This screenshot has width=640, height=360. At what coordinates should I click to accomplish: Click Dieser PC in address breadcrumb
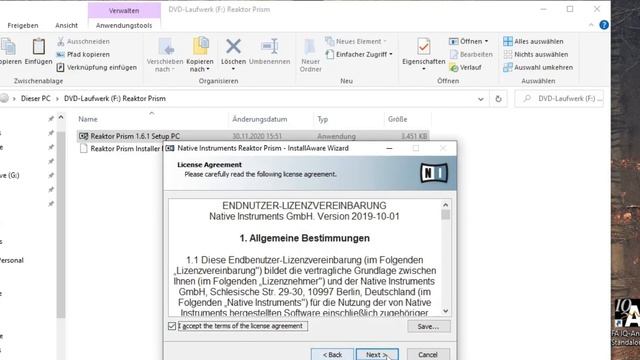[36, 99]
